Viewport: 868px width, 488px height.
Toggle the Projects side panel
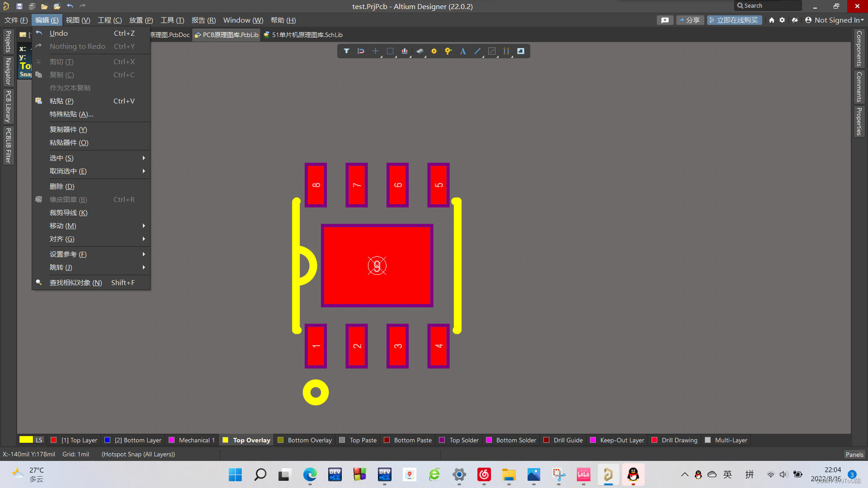click(8, 42)
